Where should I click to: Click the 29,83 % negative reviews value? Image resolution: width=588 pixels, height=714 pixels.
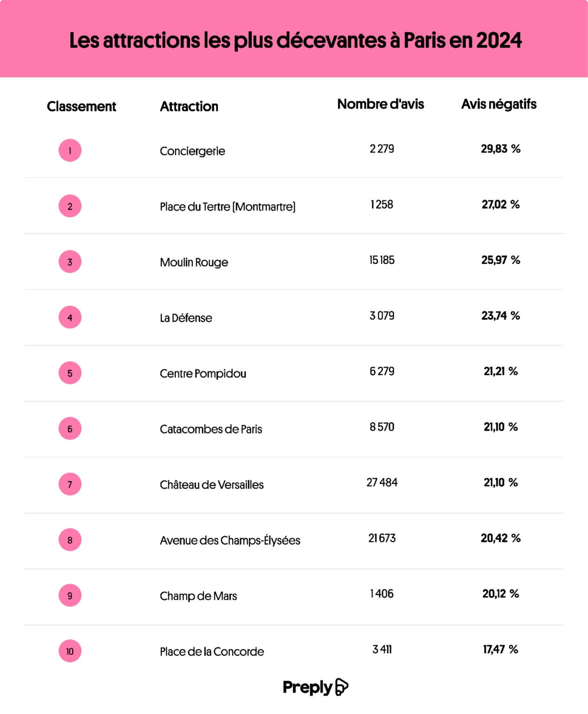[501, 149]
